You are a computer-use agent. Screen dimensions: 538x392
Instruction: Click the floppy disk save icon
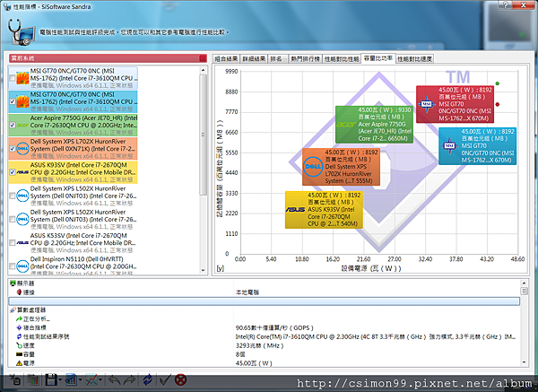click(x=51, y=379)
